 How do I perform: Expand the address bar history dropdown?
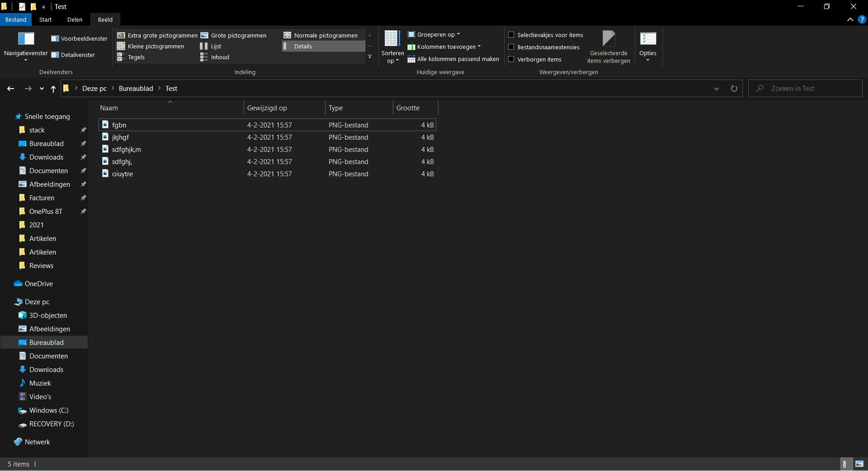(x=716, y=89)
